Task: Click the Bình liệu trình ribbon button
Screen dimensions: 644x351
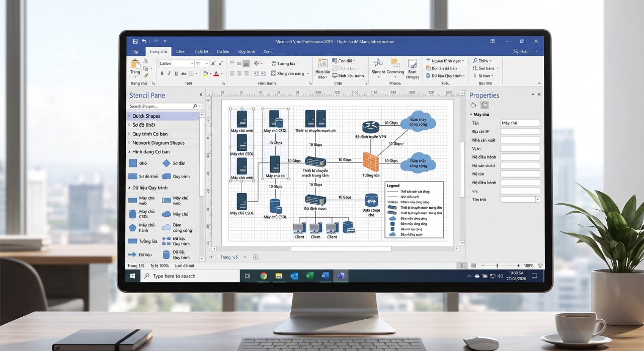Action: 348,76
